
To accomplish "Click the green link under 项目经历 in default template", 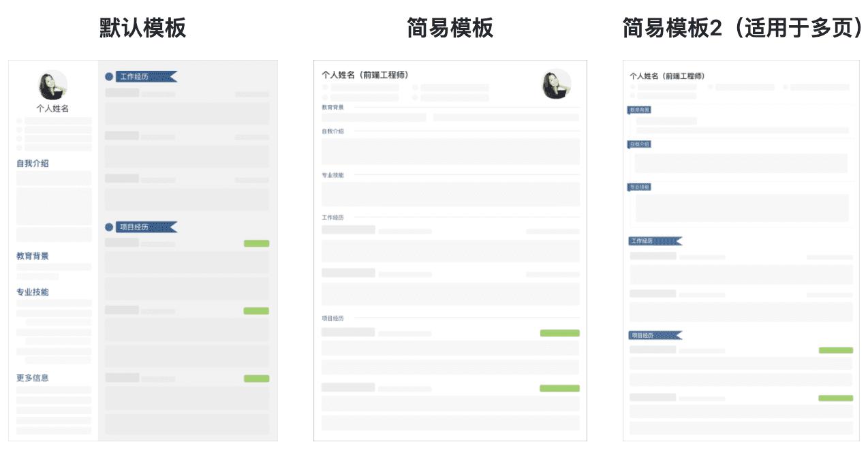I will coord(257,243).
